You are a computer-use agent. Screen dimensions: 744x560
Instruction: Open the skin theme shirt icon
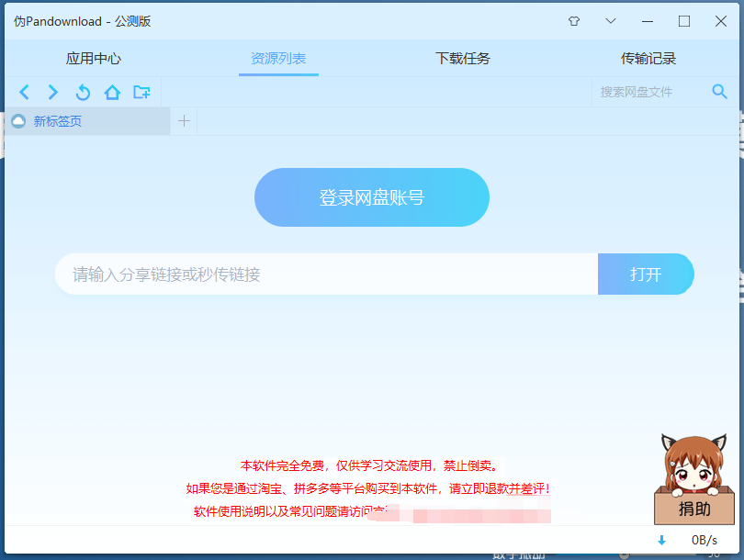coord(574,21)
